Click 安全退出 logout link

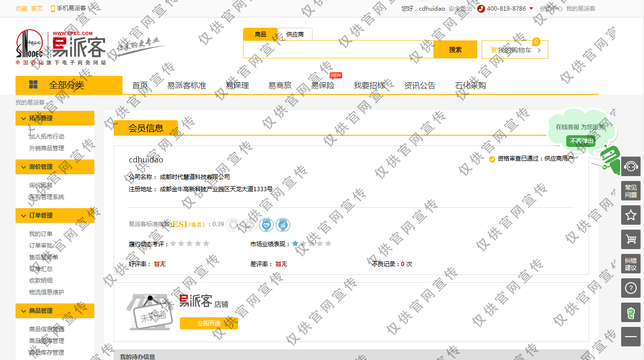(x=460, y=9)
